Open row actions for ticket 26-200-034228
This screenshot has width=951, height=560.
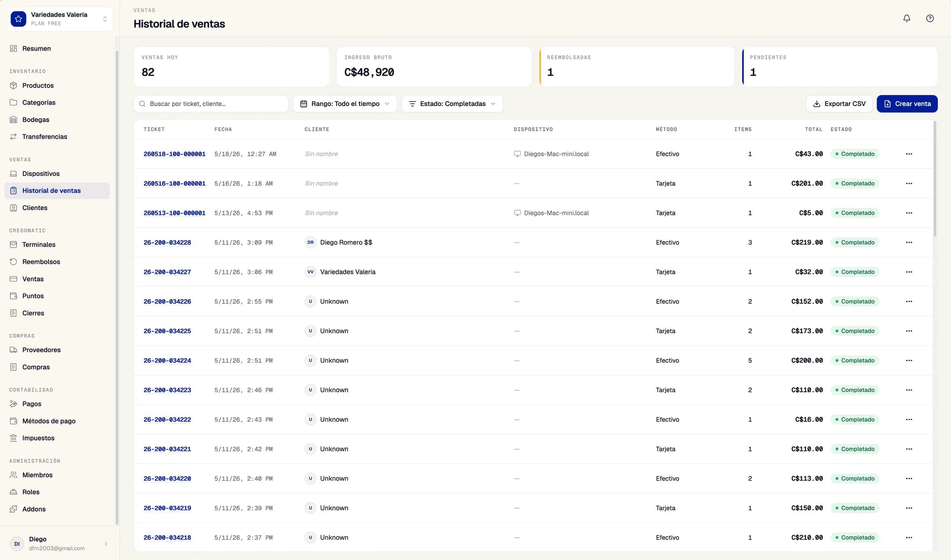909,242
